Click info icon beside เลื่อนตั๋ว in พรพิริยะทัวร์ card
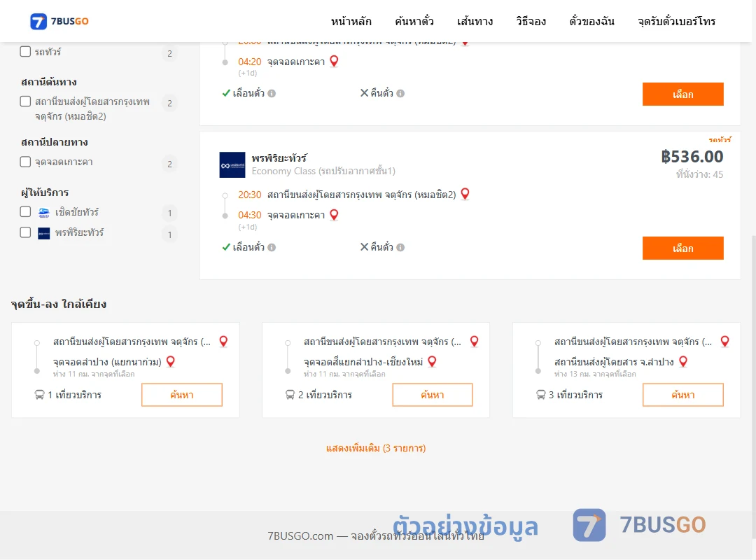The width and height of the screenshot is (756, 560). 272,247
